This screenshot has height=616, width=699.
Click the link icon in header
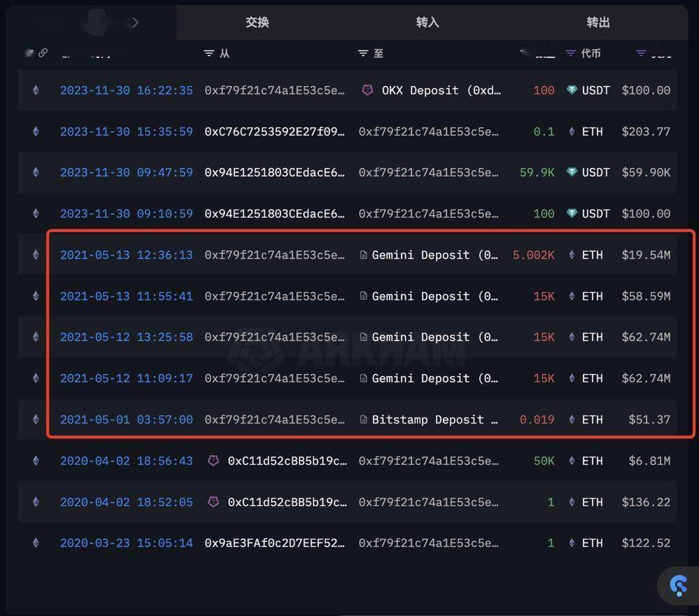[43, 53]
